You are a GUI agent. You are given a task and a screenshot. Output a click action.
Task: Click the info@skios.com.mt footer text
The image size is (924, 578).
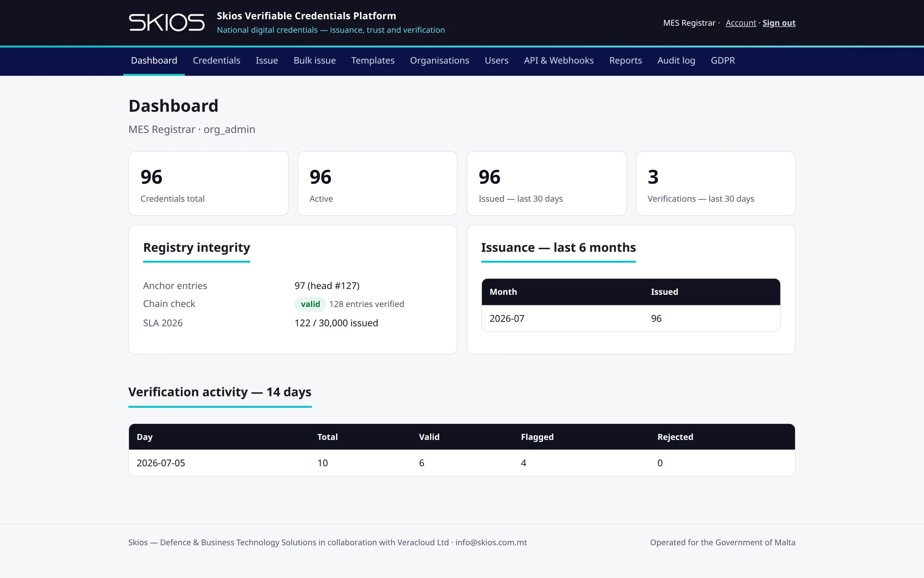click(x=491, y=543)
